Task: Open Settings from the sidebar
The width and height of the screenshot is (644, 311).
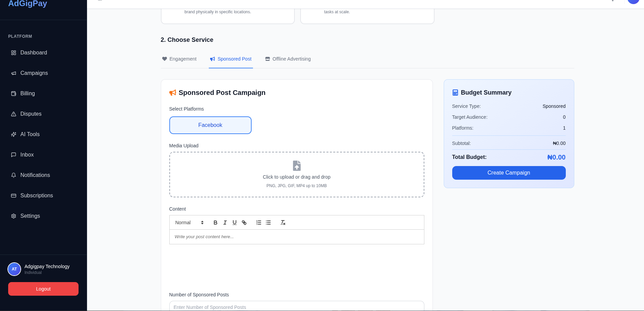Action: (44, 216)
